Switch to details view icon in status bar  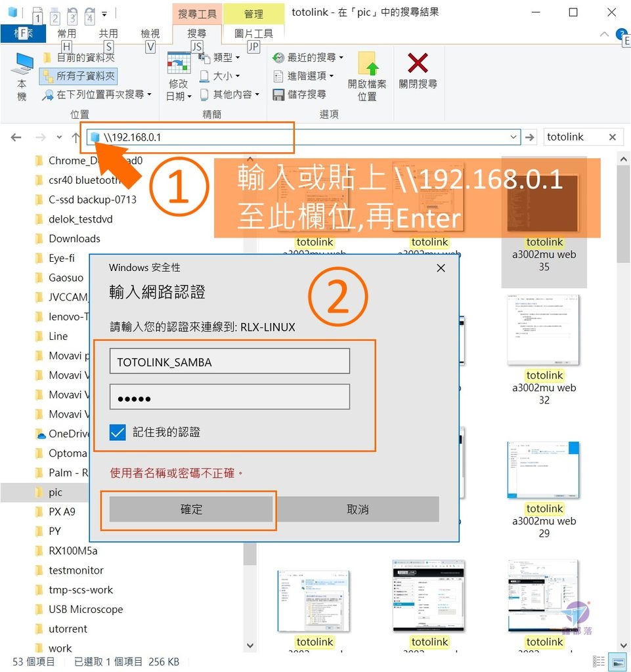pyautogui.click(x=599, y=662)
